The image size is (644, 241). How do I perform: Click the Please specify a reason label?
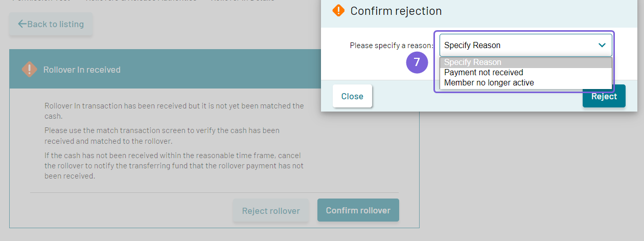[392, 46]
